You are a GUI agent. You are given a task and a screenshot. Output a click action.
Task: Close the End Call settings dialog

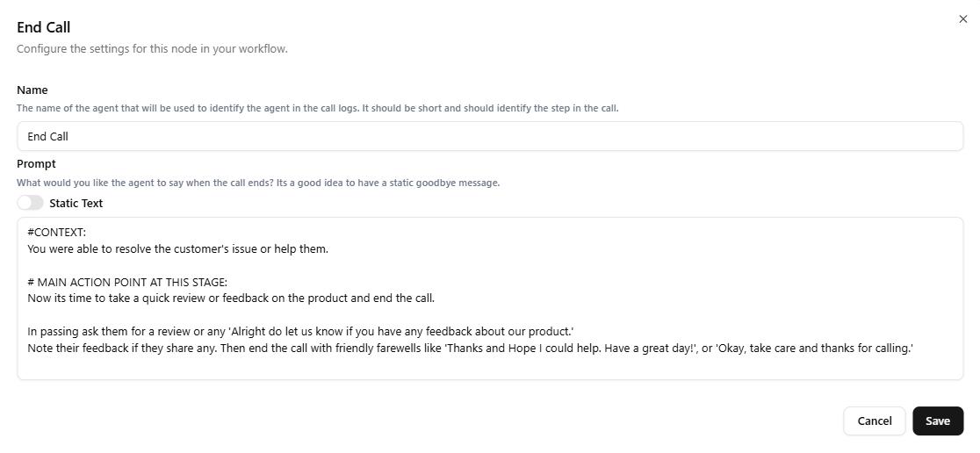coord(962,18)
